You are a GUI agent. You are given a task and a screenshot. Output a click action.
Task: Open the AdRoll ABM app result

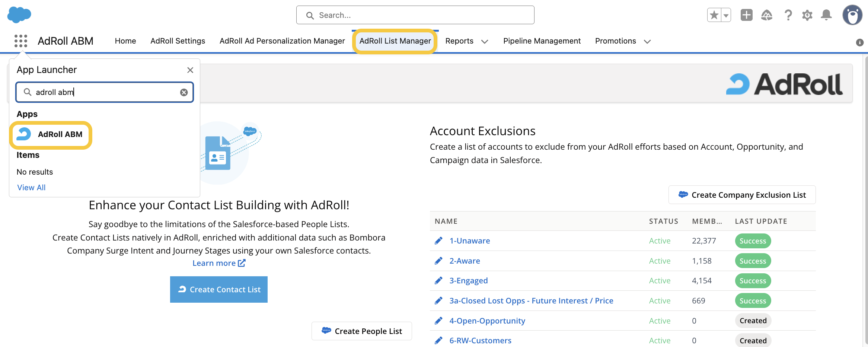(51, 135)
